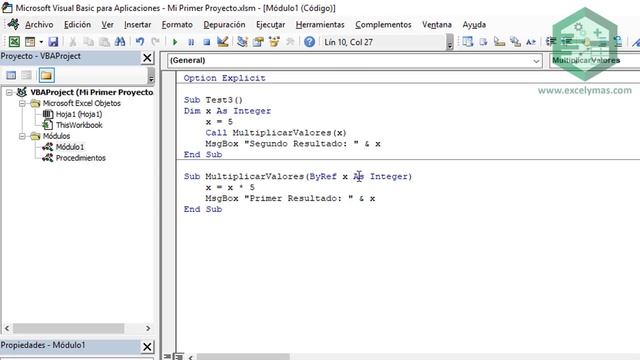Close the Proyecto - VBAProject panel
The image size is (640, 360).
click(x=147, y=58)
